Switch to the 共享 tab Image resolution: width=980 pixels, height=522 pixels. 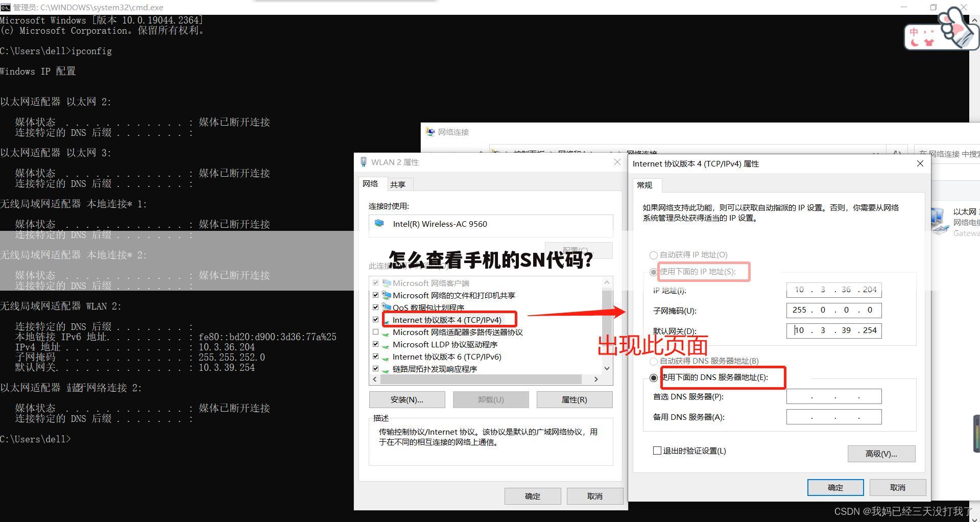[398, 184]
